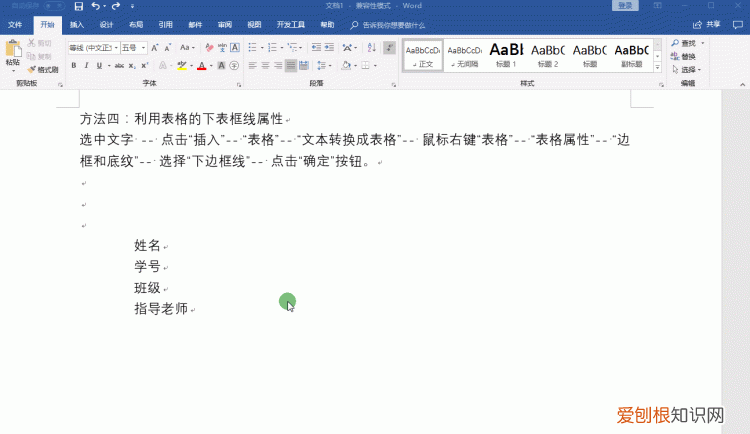This screenshot has height=434, width=750.
Task: Save the document with the floppy disk icon
Action: [x=79, y=6]
